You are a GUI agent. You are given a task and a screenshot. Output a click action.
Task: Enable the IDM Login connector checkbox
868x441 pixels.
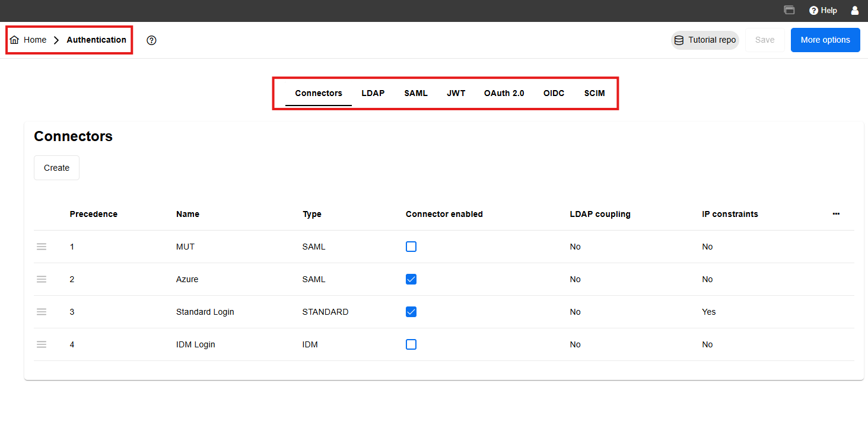tap(411, 344)
